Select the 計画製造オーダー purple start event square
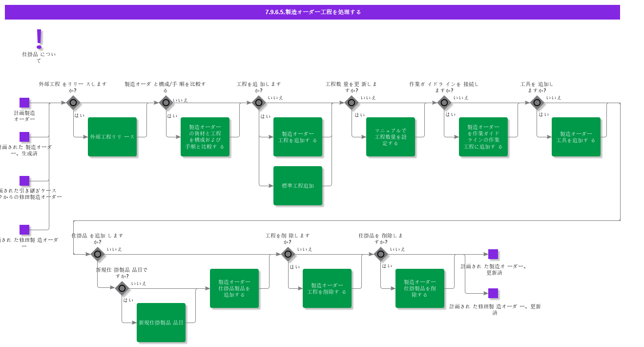The width and height of the screenshot is (644, 347). pos(24,103)
